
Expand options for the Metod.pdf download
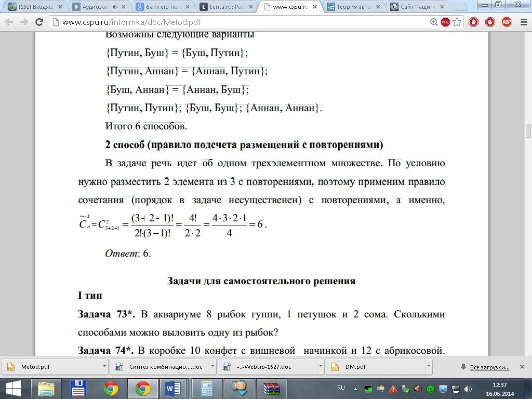point(104,367)
